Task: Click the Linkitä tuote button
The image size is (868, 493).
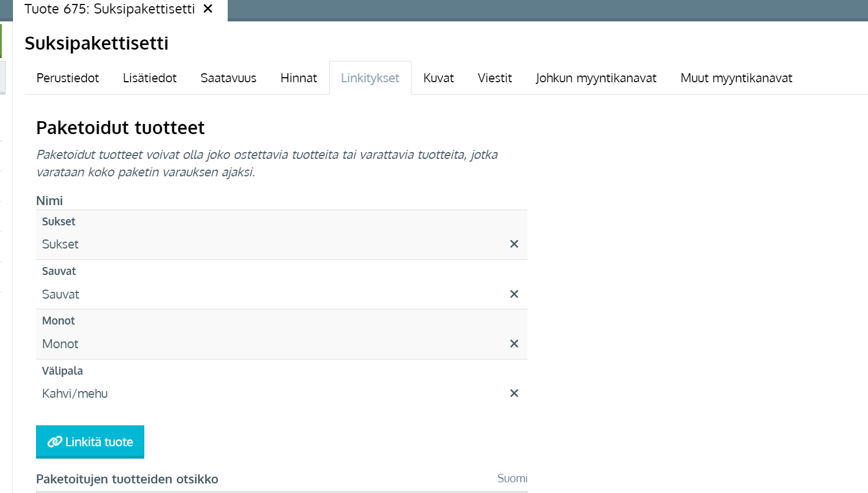Action: click(90, 442)
